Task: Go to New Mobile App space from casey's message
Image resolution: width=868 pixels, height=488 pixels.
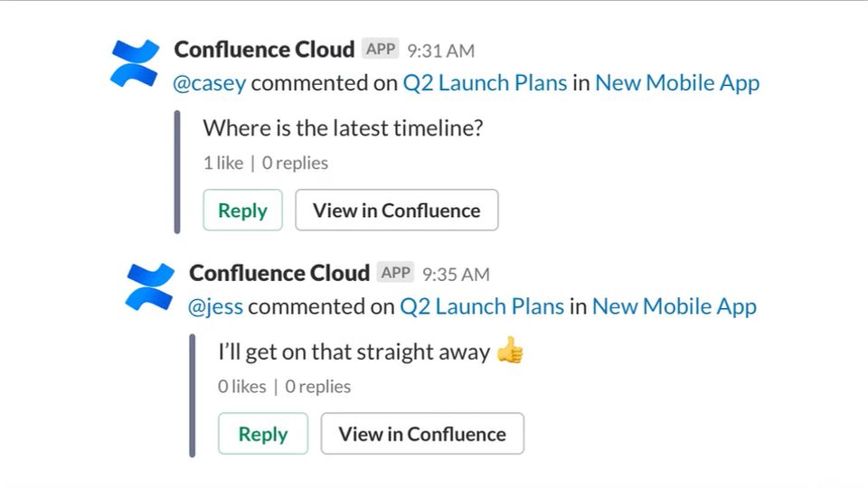Action: pos(677,83)
